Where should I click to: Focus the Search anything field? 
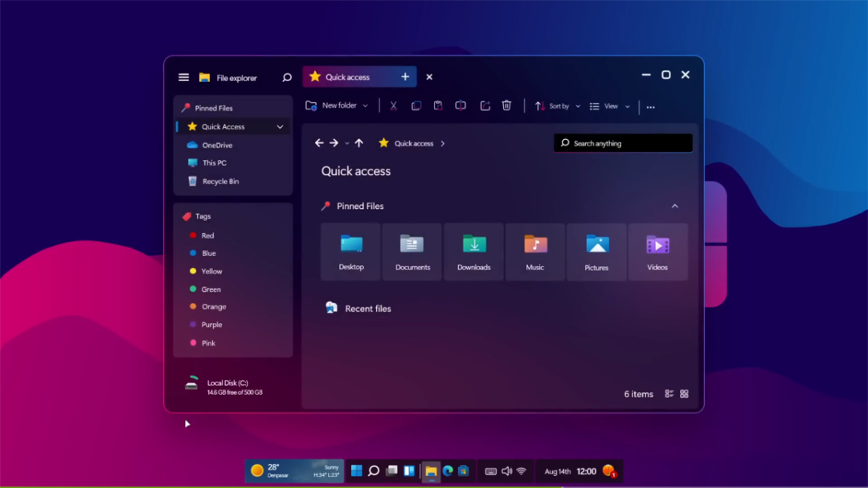[x=624, y=143]
